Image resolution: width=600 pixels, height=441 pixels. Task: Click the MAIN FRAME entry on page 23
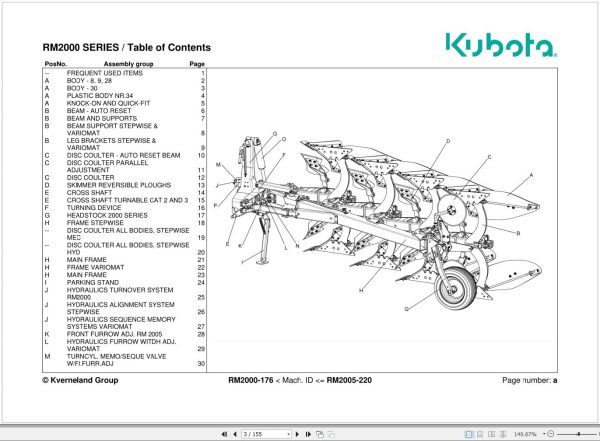click(86, 275)
